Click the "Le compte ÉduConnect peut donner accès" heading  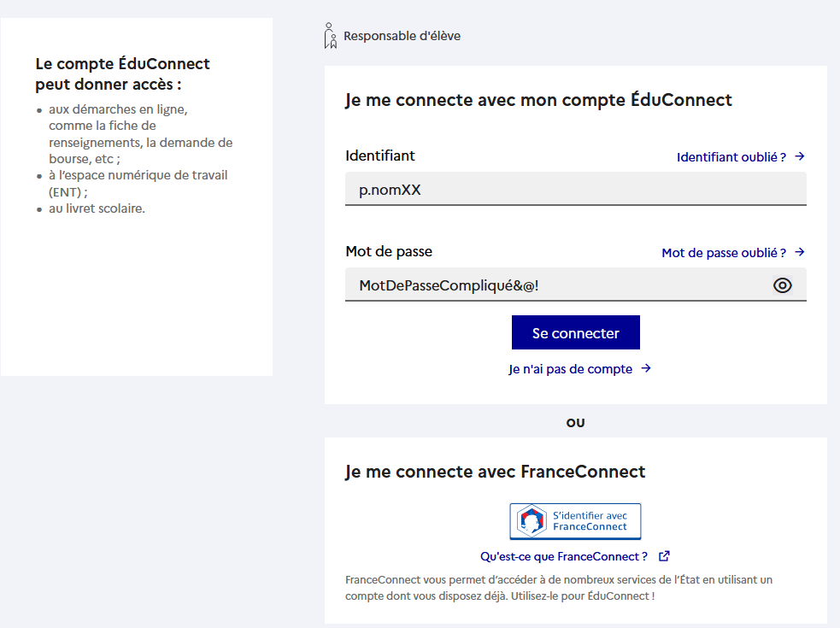(x=122, y=74)
